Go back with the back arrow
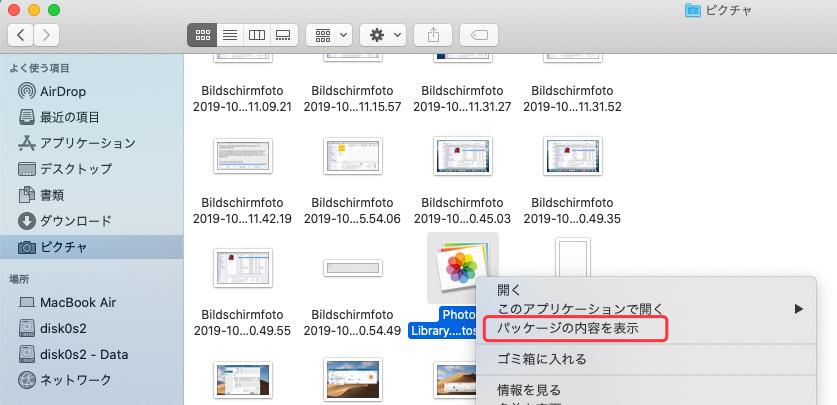This screenshot has height=405, width=837. click(x=21, y=34)
